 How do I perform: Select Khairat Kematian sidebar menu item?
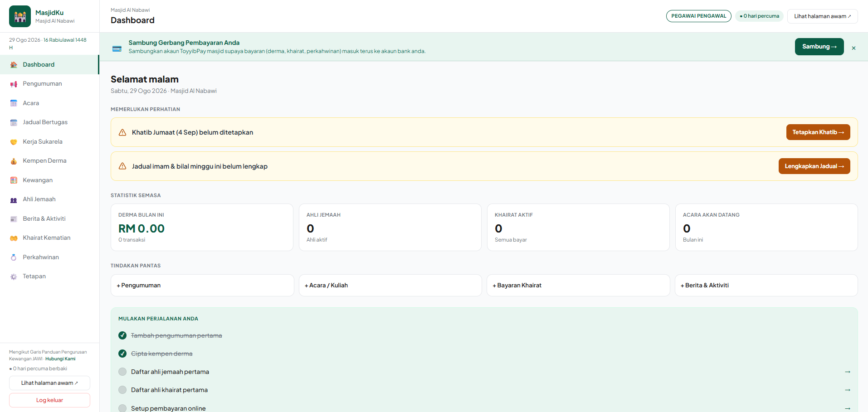pos(49,238)
